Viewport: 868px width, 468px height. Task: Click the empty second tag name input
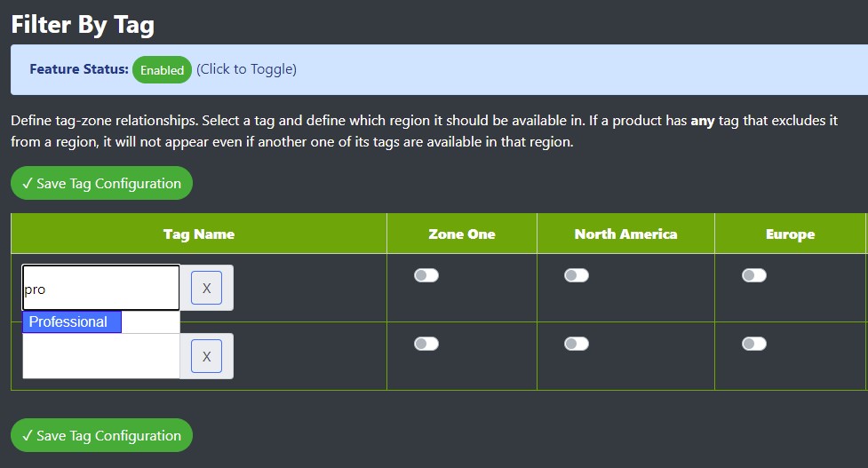[100, 356]
